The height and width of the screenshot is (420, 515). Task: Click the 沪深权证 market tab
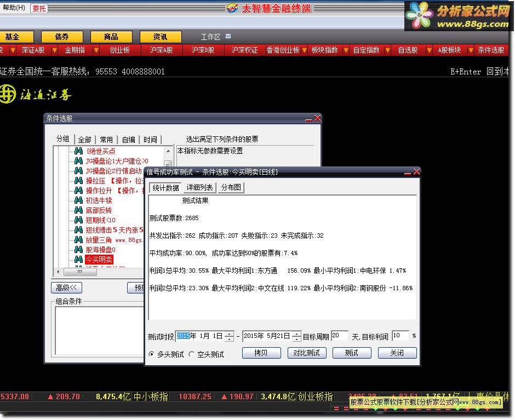[x=244, y=50]
